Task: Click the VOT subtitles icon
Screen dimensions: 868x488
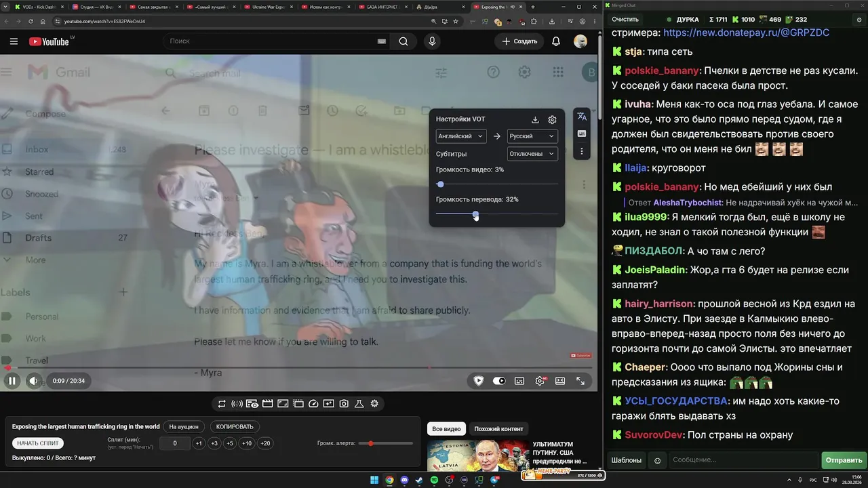Action: [x=582, y=134]
